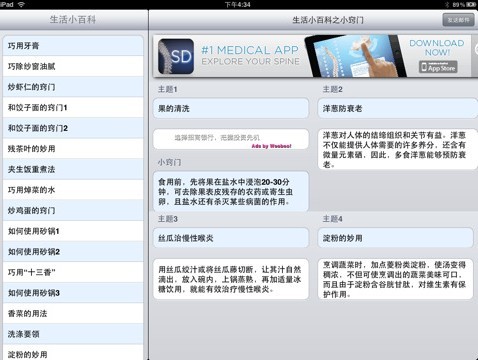Screen dimensions: 478x360
Task: Click the 丝瓜治慢性喉炎 title field under 主题3
Action: click(x=231, y=238)
